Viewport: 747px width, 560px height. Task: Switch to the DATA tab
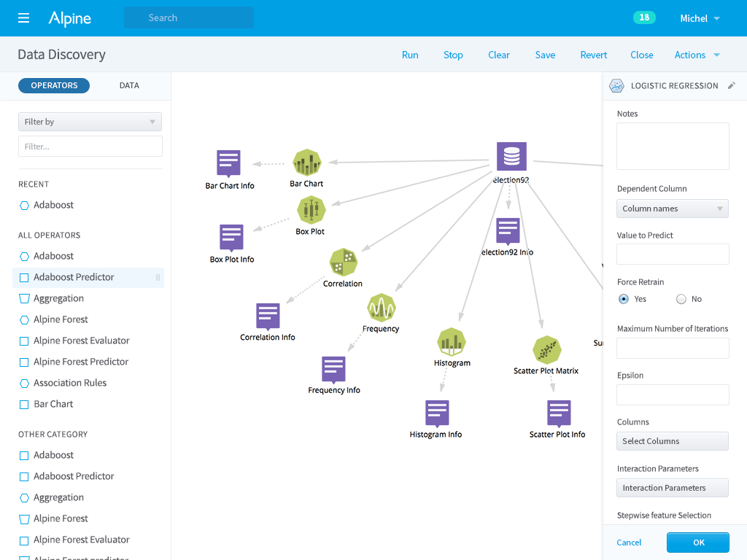129,85
